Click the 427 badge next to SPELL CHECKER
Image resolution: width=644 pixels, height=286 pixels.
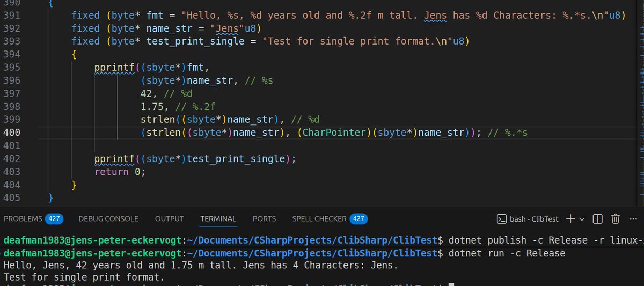coord(358,219)
